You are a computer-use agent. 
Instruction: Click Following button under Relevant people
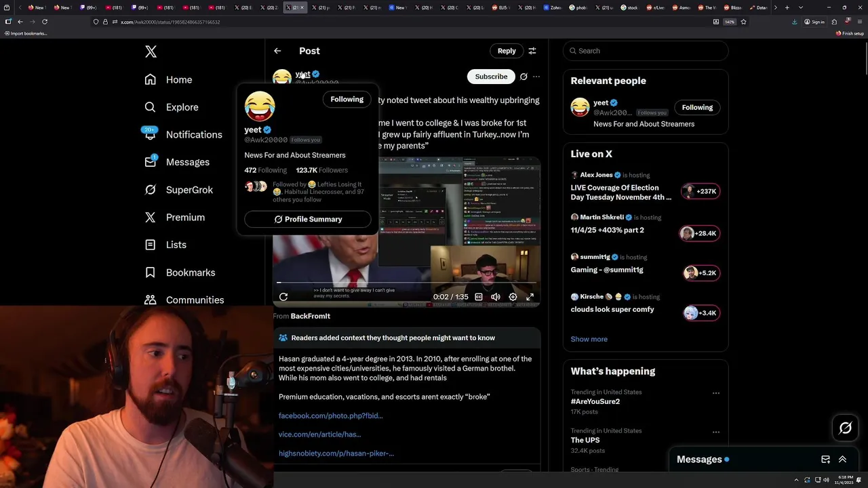click(697, 107)
